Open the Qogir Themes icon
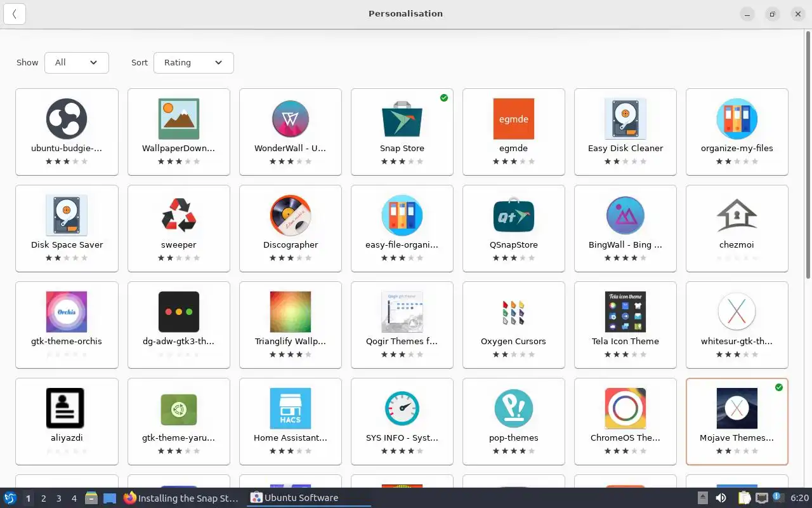This screenshot has width=812, height=508. click(x=402, y=312)
